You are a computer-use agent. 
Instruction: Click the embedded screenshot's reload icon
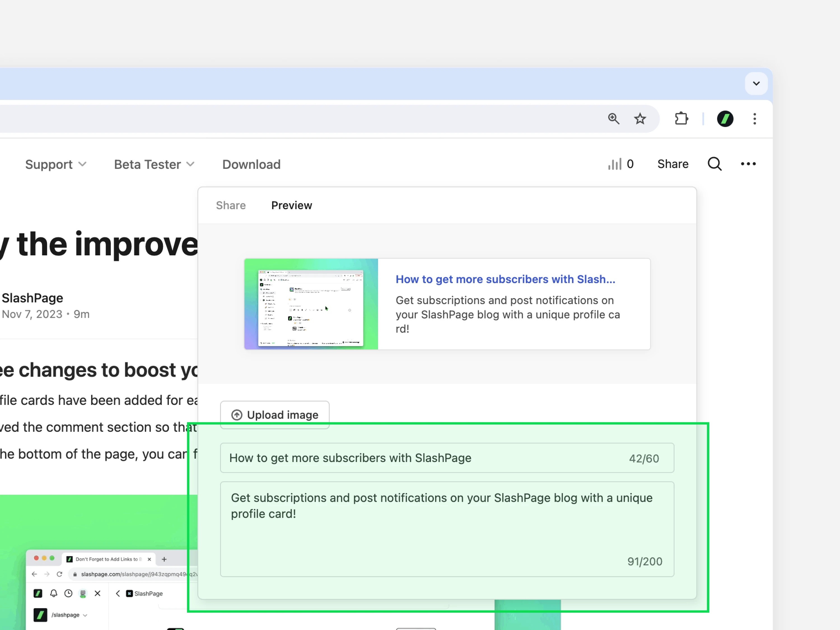[x=59, y=574]
